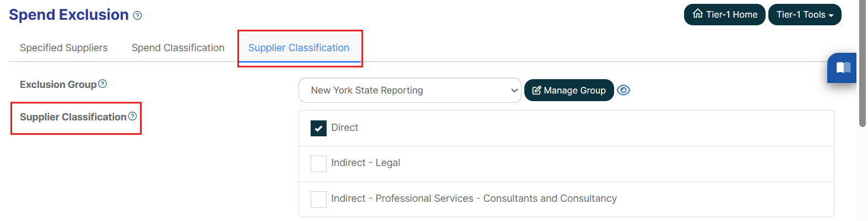Switch to the Spend Classification tab
The width and height of the screenshot is (868, 221).
(178, 48)
